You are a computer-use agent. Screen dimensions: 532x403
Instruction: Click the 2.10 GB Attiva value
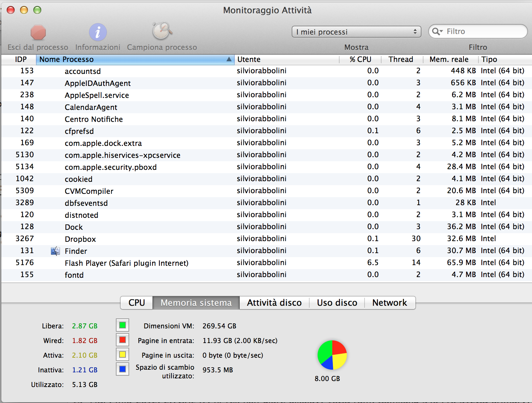[x=85, y=355]
